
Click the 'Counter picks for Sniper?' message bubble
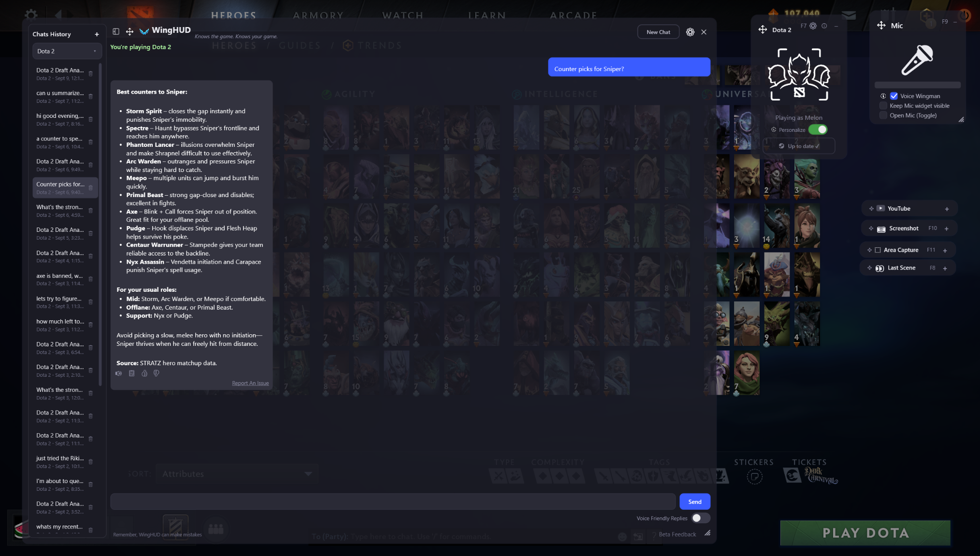[x=629, y=67]
